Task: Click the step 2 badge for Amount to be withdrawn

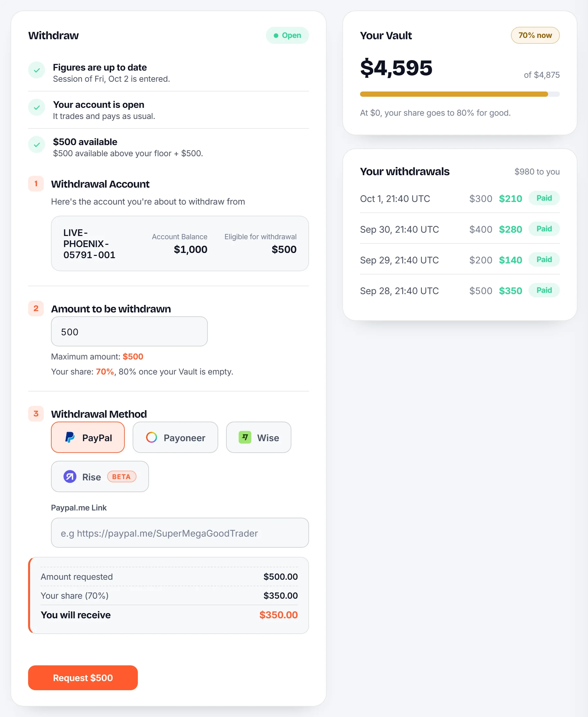Action: click(x=36, y=308)
